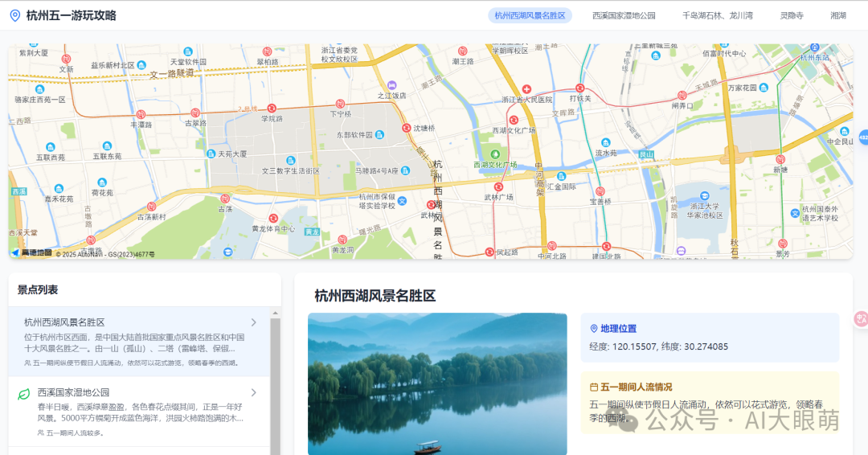Click the residential icon for 荷花苑
Screen dimensions: 868x455
(102, 182)
